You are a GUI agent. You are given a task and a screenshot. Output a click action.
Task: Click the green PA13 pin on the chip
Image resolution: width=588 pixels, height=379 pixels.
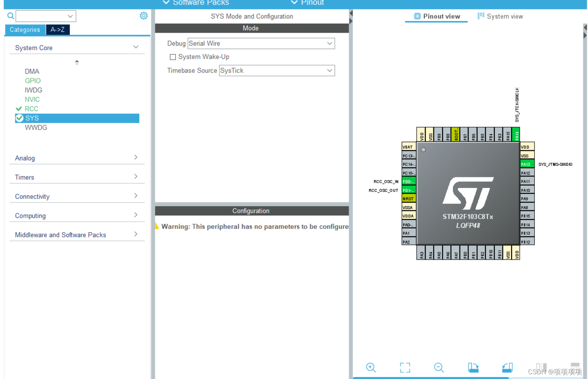tap(526, 163)
